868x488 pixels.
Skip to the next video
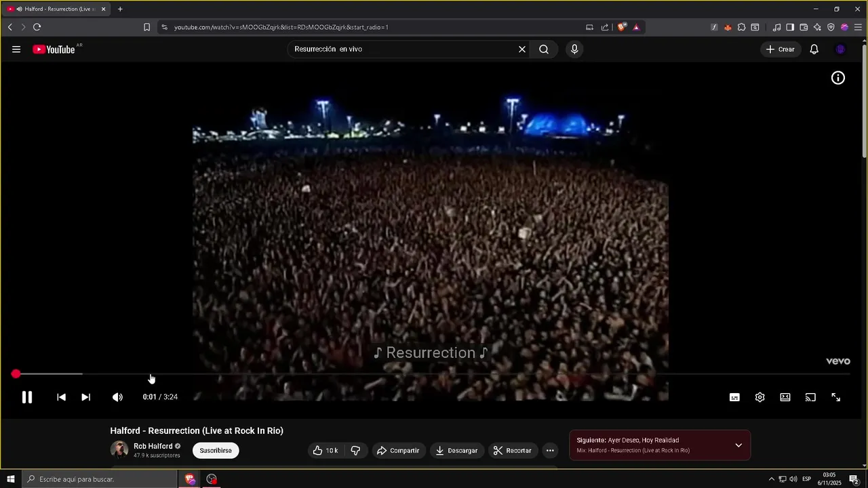86,397
